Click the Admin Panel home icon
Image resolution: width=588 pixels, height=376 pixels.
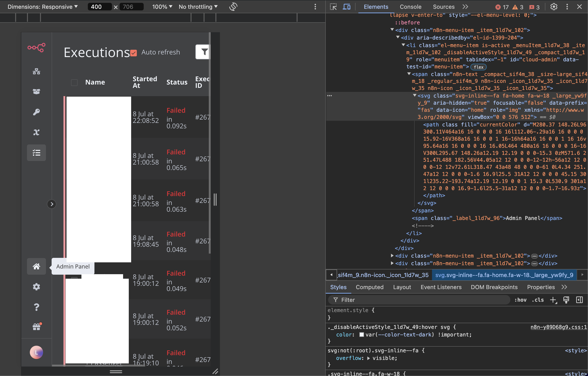36,266
